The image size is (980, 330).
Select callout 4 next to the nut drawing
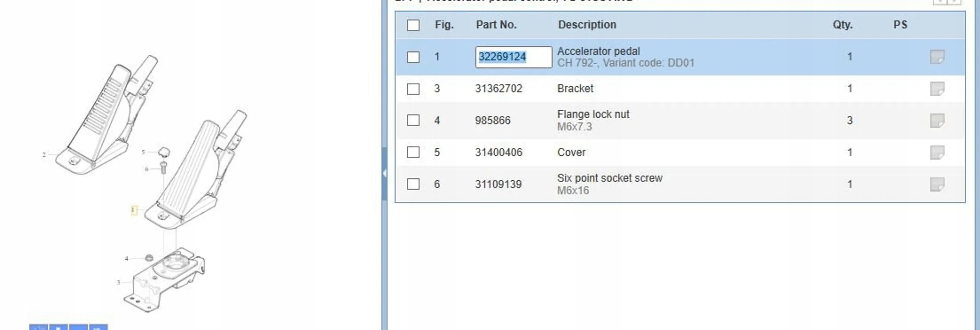coord(126,259)
